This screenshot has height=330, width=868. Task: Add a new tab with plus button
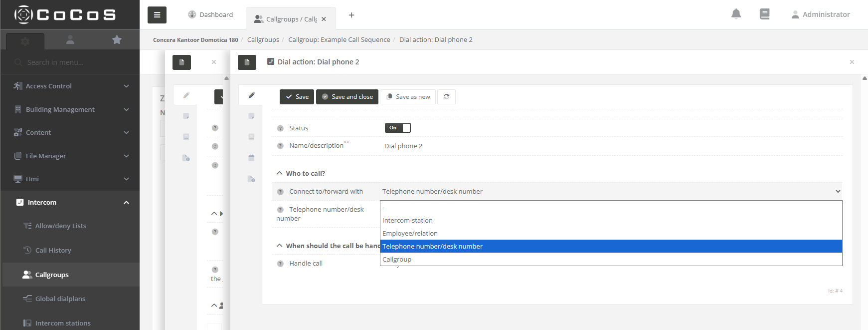(351, 15)
